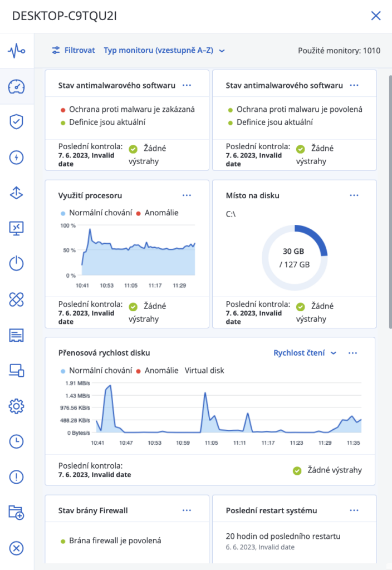Click the power button icon in sidebar
Image resolution: width=392 pixels, height=570 pixels.
[x=17, y=263]
